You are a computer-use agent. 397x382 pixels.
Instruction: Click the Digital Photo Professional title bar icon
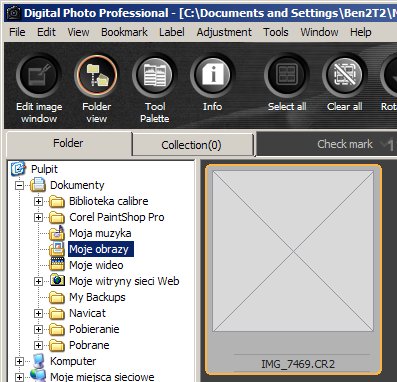pyautogui.click(x=14, y=13)
